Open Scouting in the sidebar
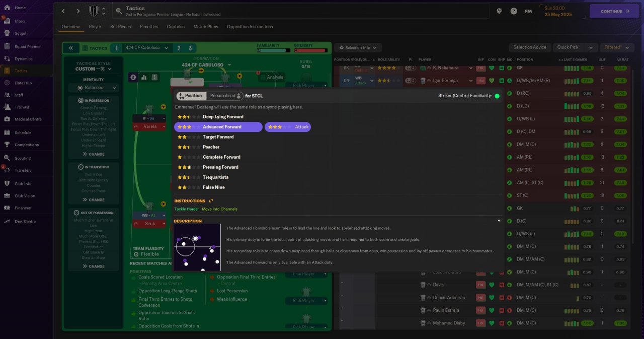 click(23, 158)
